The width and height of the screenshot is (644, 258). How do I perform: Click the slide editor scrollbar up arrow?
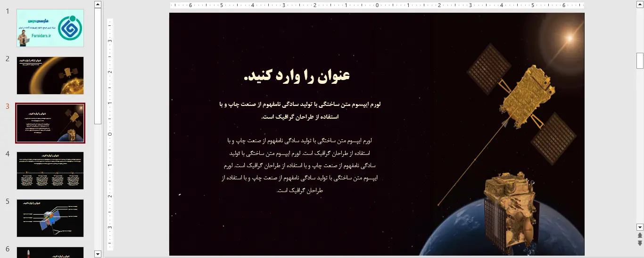point(640,4)
